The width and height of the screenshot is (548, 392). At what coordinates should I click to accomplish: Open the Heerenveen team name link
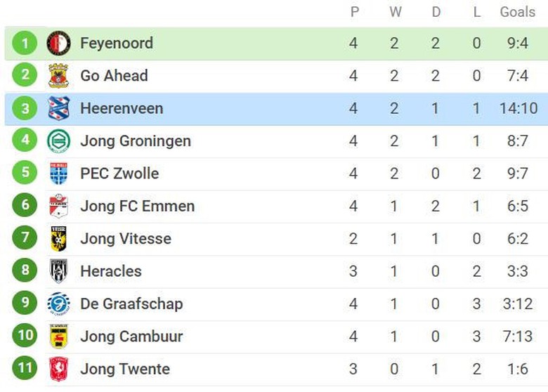point(122,109)
